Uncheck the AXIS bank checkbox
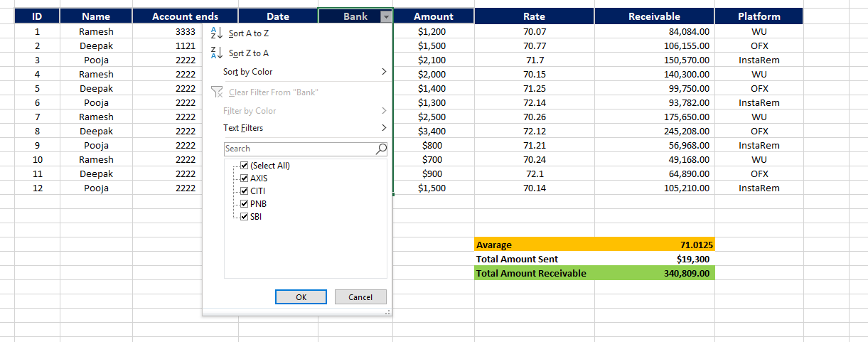The image size is (868, 342). (244, 178)
